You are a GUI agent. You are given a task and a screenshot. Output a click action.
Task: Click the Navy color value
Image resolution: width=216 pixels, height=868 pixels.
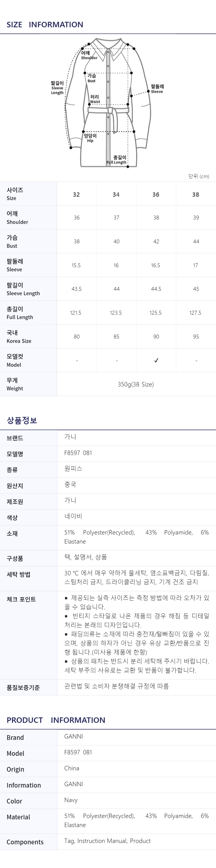coord(71,800)
